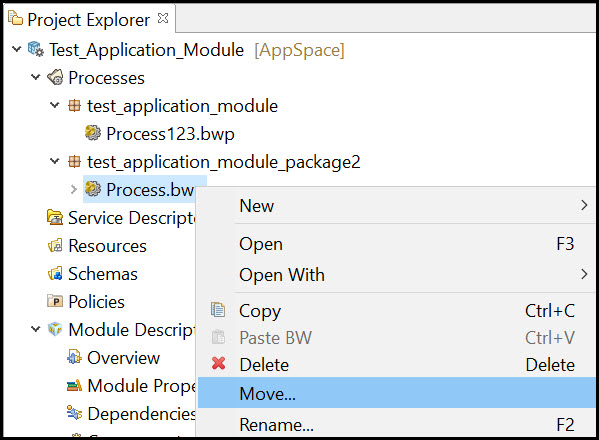Screen dimensions: 599x440
Task: Open the Dependencies descriptor
Action: (141, 414)
